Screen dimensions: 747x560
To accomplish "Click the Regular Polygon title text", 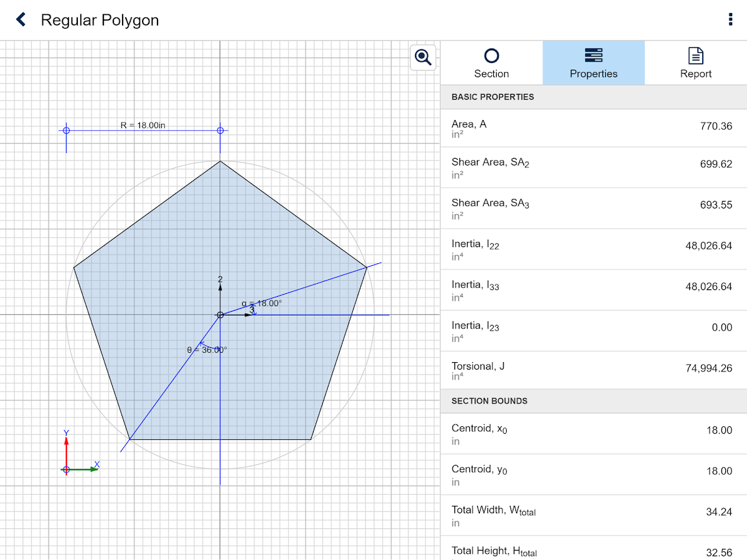I will pos(100,21).
